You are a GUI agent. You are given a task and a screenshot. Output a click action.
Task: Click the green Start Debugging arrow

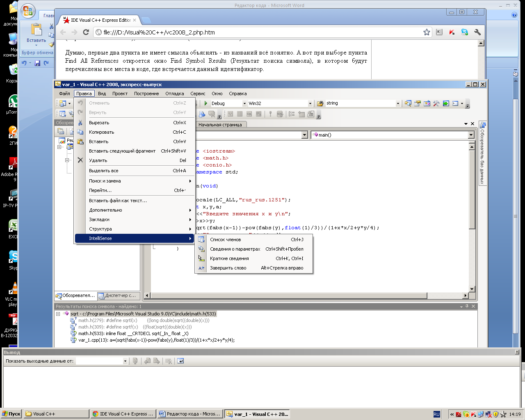click(206, 103)
